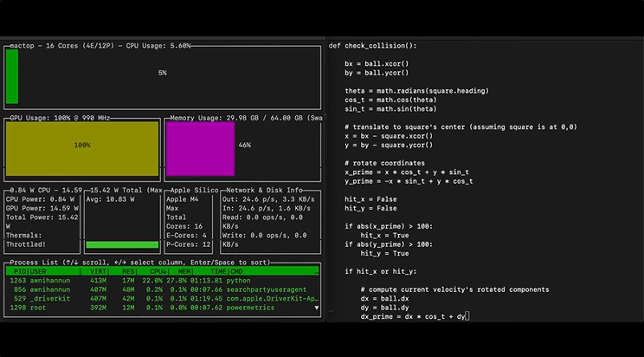Click the 46% memory percentage label

coord(244,146)
